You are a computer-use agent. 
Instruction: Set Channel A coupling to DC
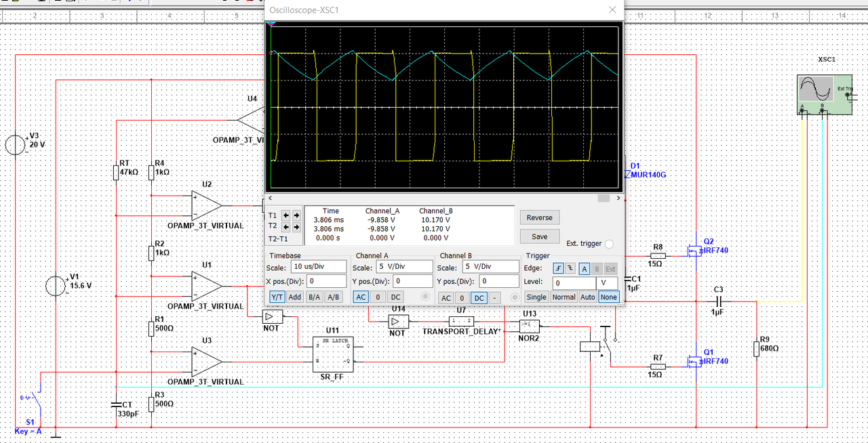[x=395, y=297]
